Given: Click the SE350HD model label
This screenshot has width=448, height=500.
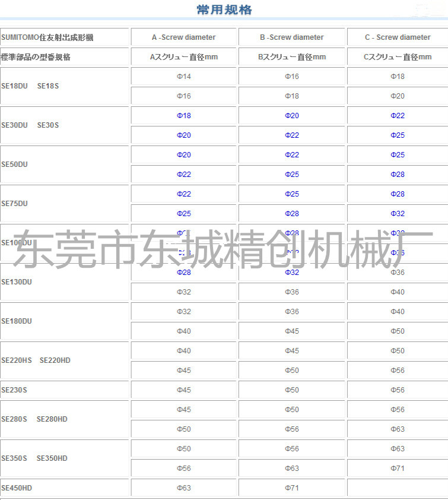Looking at the screenshot, I should (x=52, y=458).
